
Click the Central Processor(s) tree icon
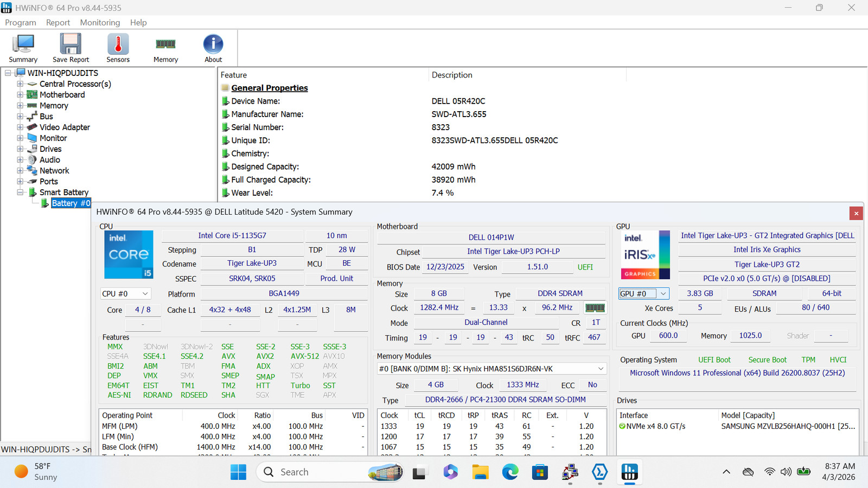(x=33, y=84)
